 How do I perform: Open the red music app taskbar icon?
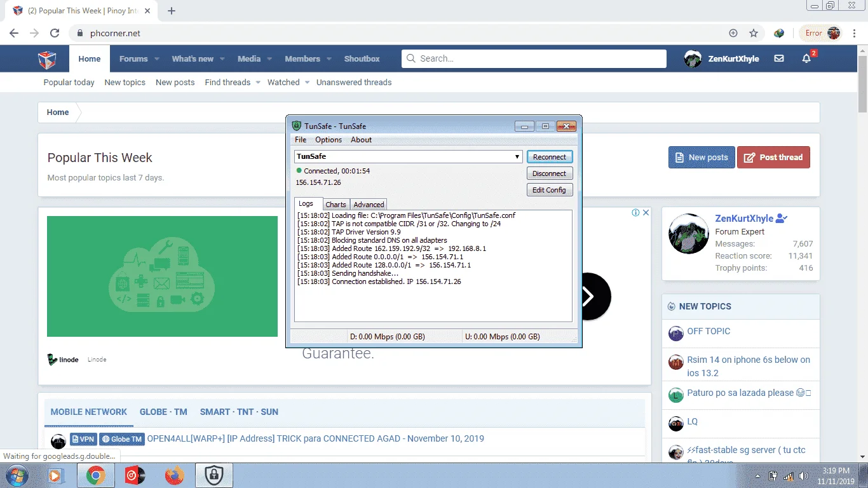[135, 475]
